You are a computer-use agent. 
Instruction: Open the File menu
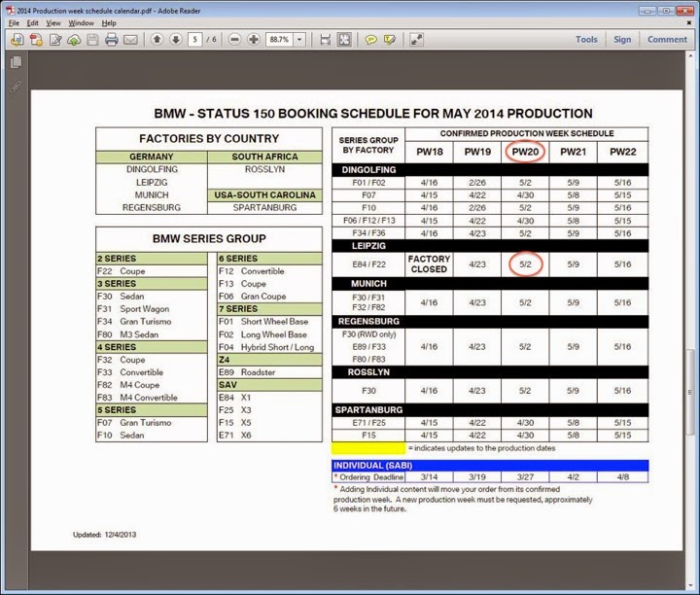pos(14,22)
